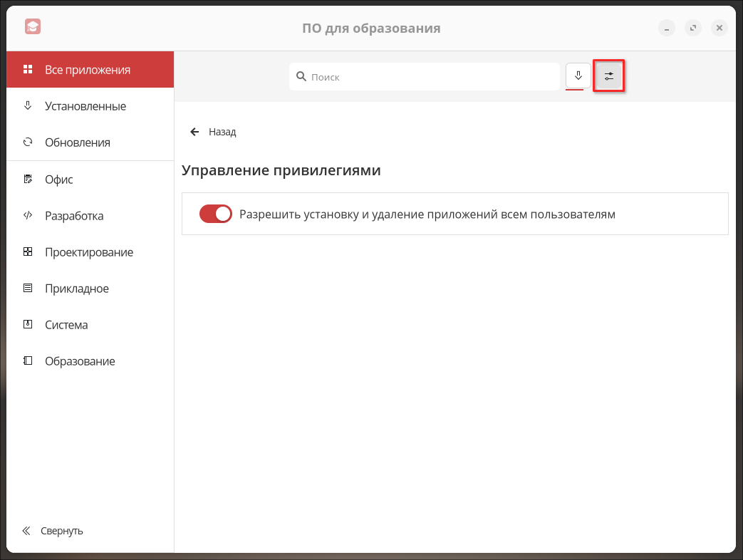Click the Installed download arrow icon

tap(28, 106)
